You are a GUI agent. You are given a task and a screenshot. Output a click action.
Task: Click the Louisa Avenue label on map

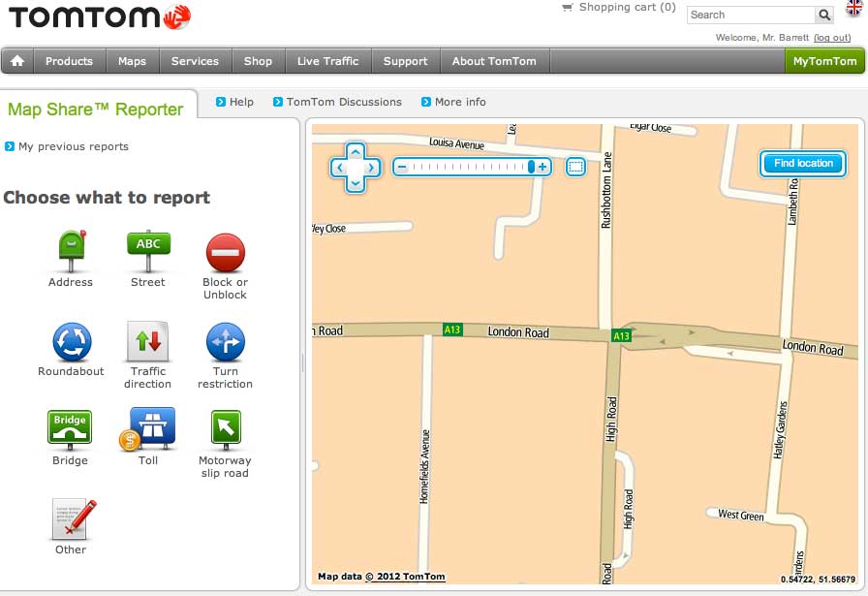(x=456, y=143)
